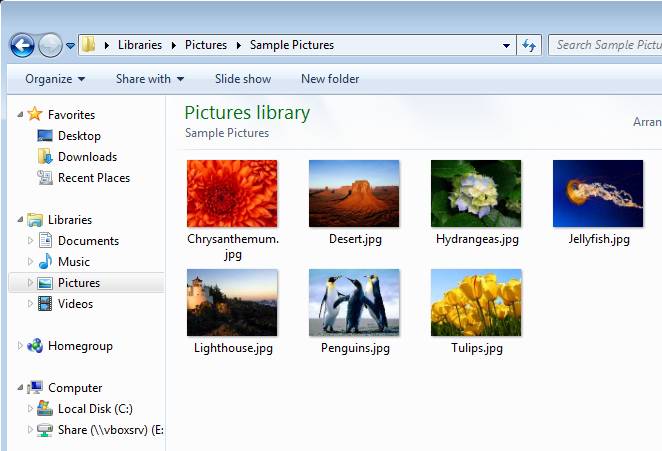This screenshot has width=662, height=451.
Task: Select the Jellyfish.jpg thumbnail
Action: 598,194
